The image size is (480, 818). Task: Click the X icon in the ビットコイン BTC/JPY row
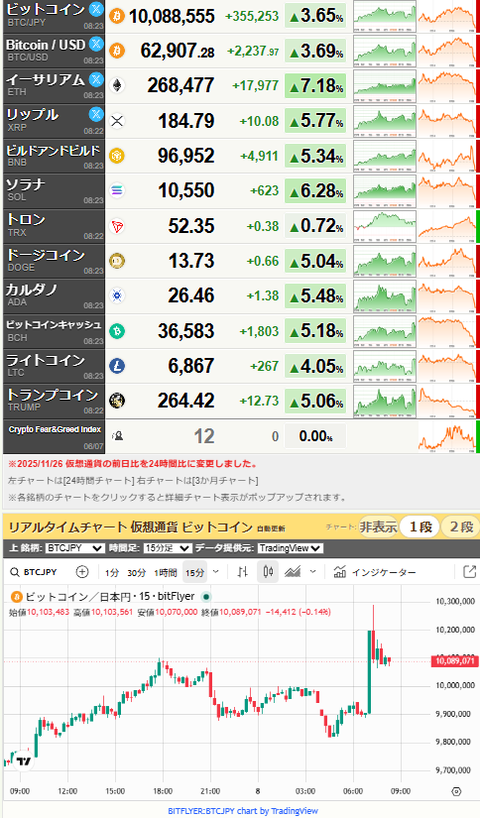tap(96, 8)
